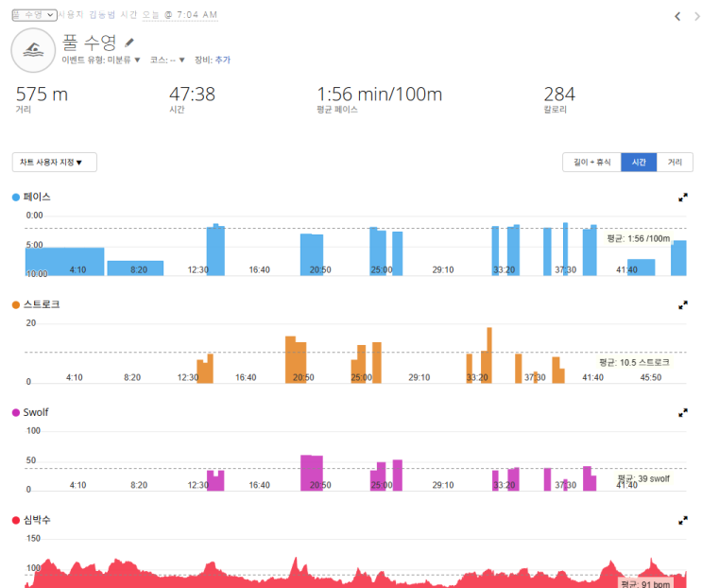Screen dimensions: 702x588
Task: Click the 추가 equipment link
Action: click(223, 60)
